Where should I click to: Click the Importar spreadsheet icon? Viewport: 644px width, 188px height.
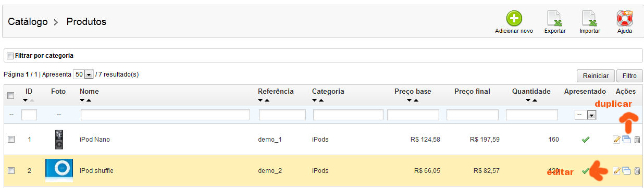590,18
